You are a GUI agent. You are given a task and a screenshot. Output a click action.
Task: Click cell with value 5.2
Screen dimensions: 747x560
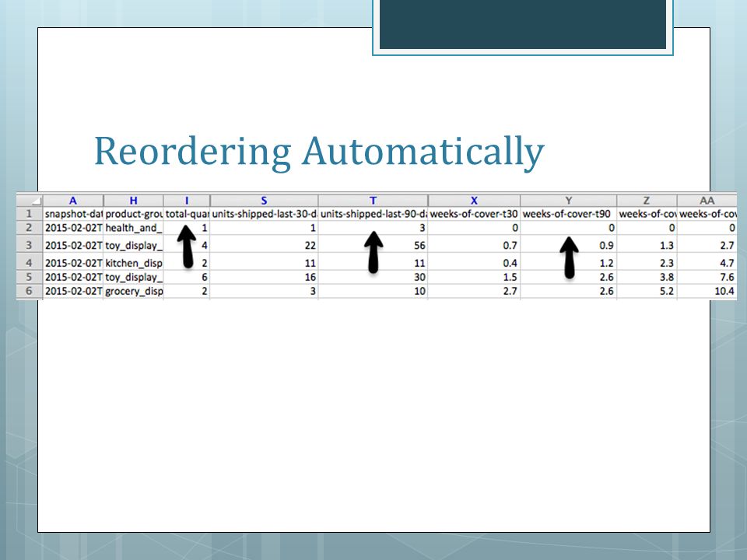[x=647, y=291]
